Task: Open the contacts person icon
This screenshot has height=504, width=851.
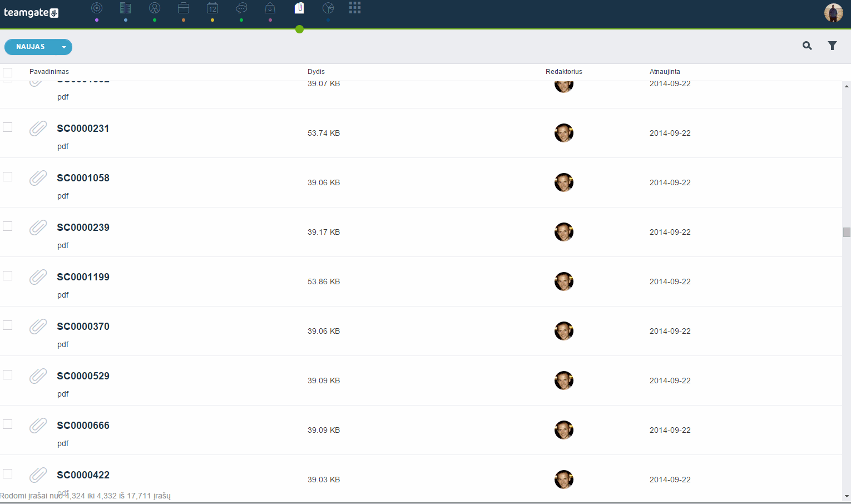Action: 155,8
